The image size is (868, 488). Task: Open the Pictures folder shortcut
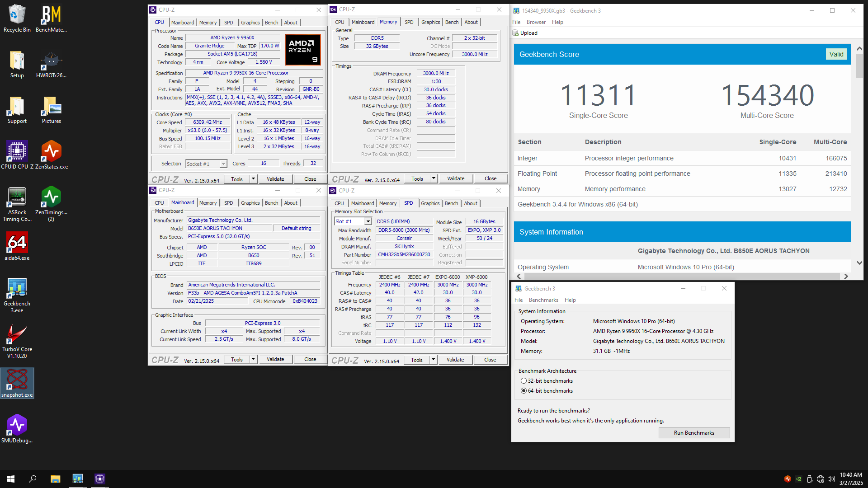tap(51, 110)
